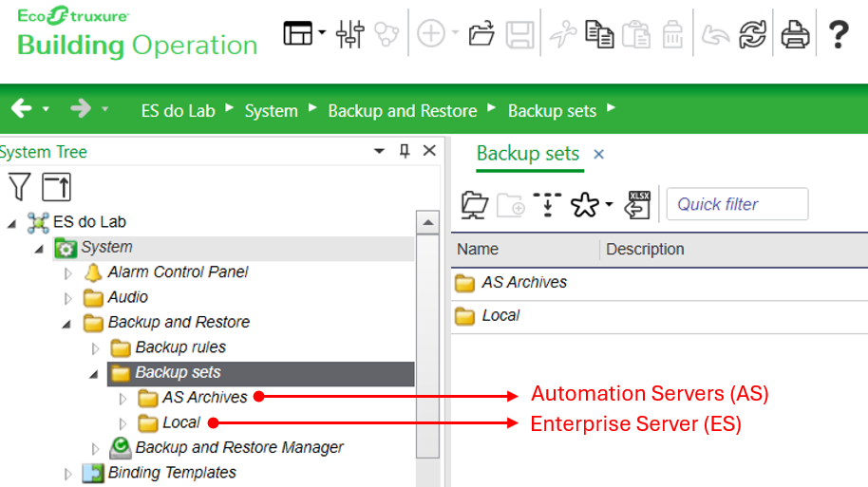Click the System Tree filter funnel icon
This screenshot has width=868, height=487.
click(x=19, y=186)
